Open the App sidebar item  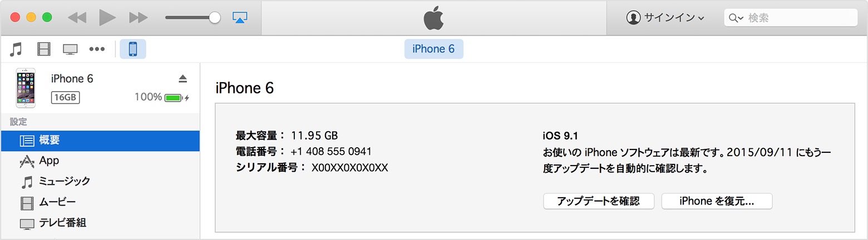point(49,161)
